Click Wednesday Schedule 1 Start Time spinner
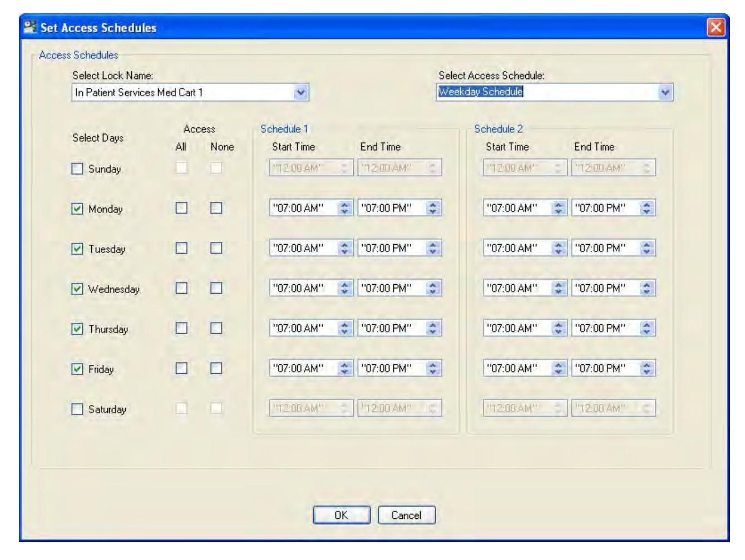Screen dimensions: 745x560 pos(345,288)
